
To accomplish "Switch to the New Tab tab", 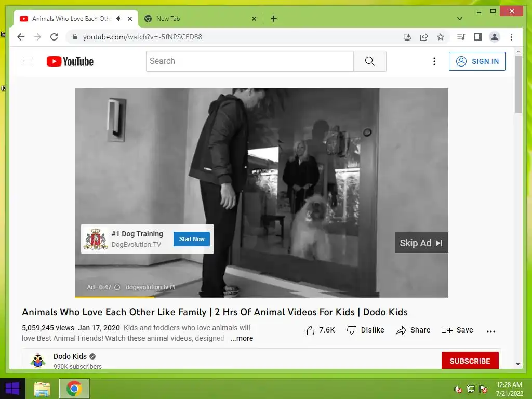I will 200,19.
